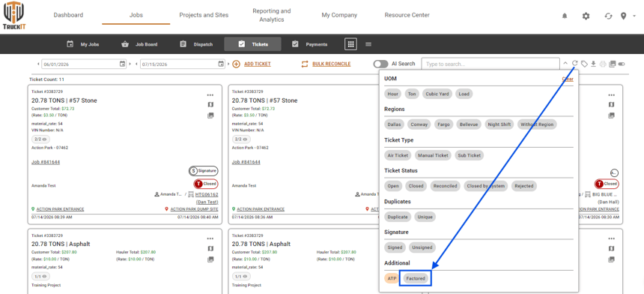Toggle the ATP additional filter
644x294 pixels.
point(392,278)
